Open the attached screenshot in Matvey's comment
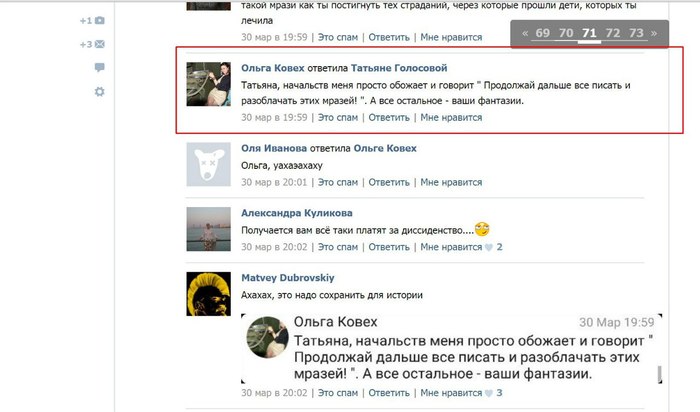700x412 pixels. [451, 348]
